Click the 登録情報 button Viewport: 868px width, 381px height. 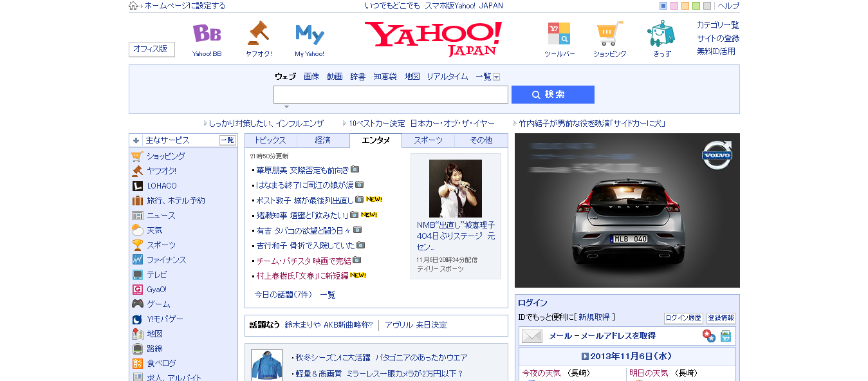[x=721, y=318]
